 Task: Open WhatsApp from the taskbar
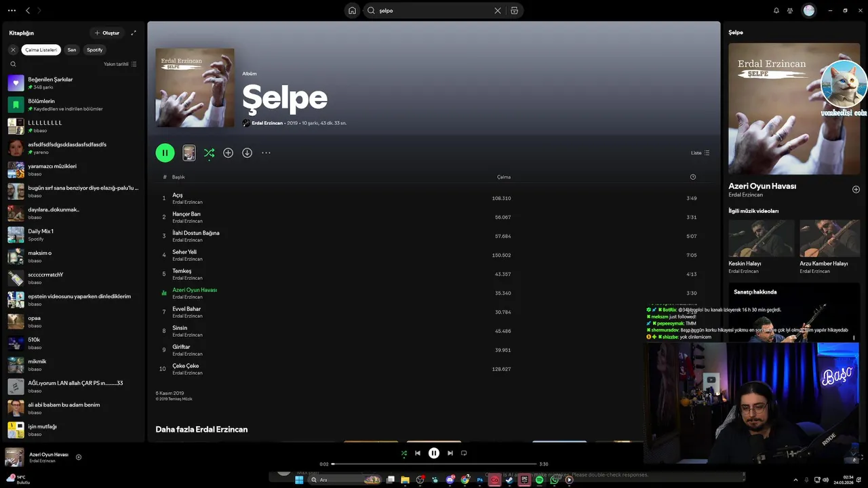click(554, 480)
